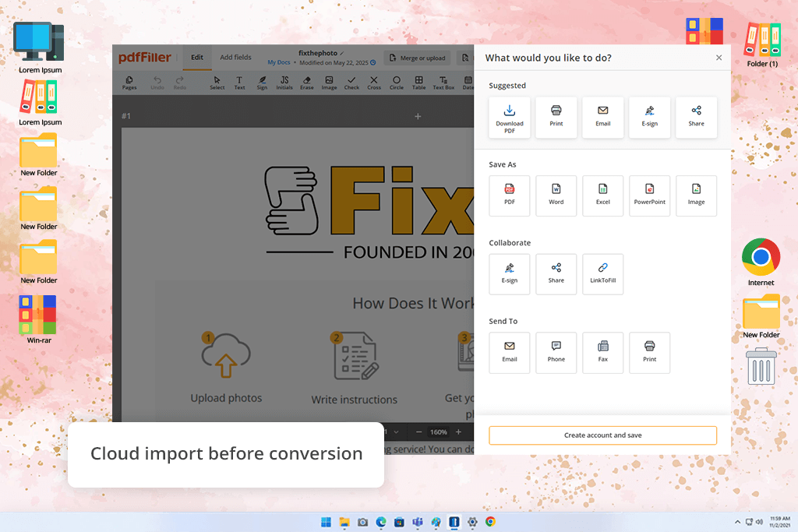Zoom out with the minus button
The height and width of the screenshot is (532, 798).
pyautogui.click(x=418, y=432)
